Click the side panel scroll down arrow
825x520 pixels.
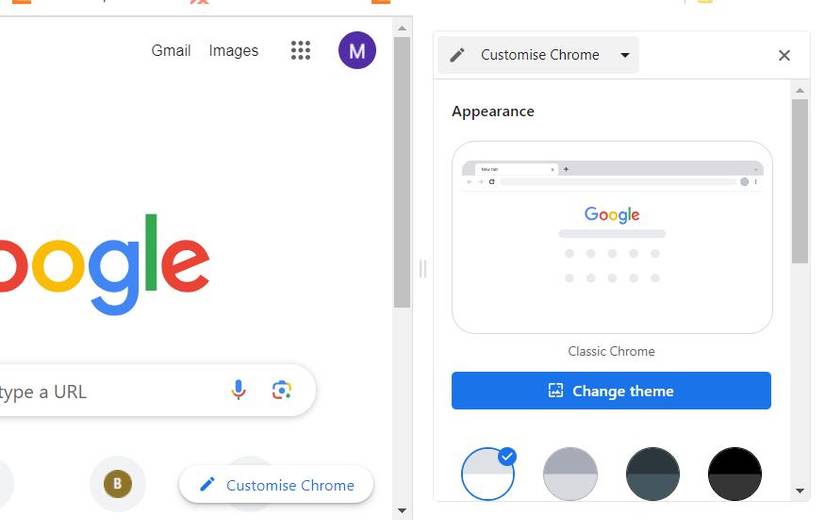[x=800, y=491]
